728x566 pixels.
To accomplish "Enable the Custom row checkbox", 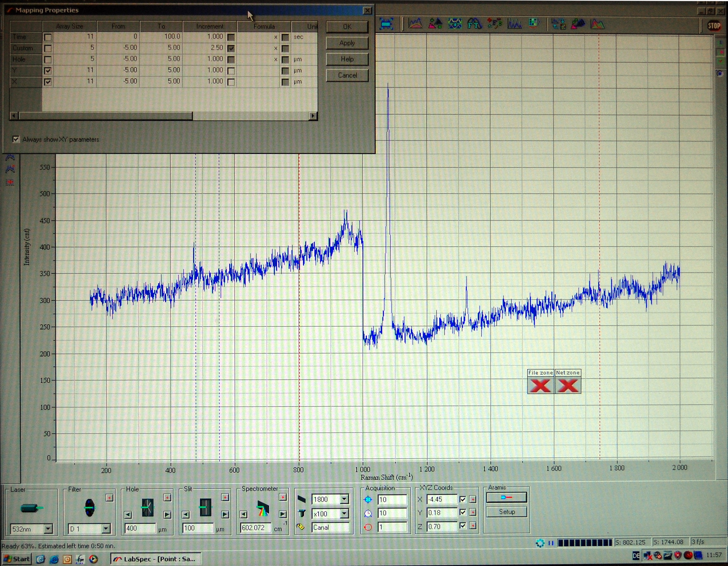I will 48,48.
